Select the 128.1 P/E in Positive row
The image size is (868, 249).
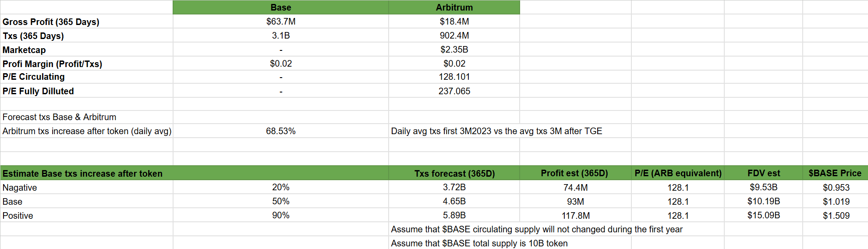coord(678,216)
